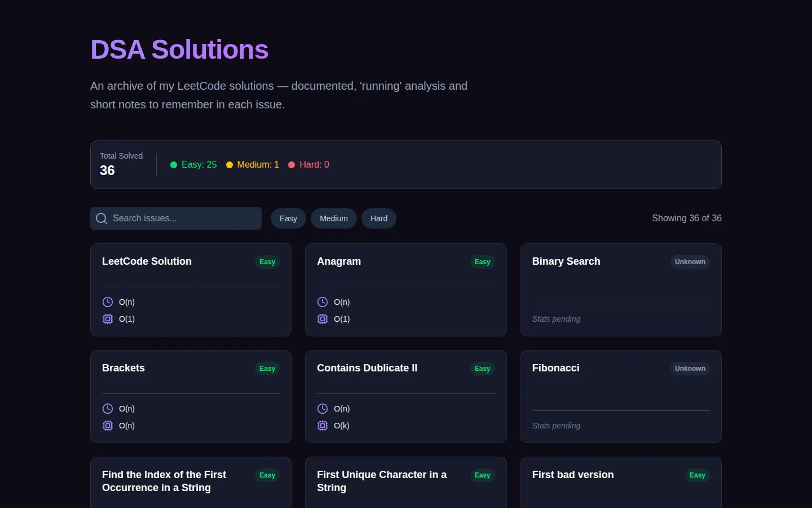This screenshot has height=508, width=812.
Task: Click the chip icon on Anagram card
Action: pyautogui.click(x=323, y=319)
